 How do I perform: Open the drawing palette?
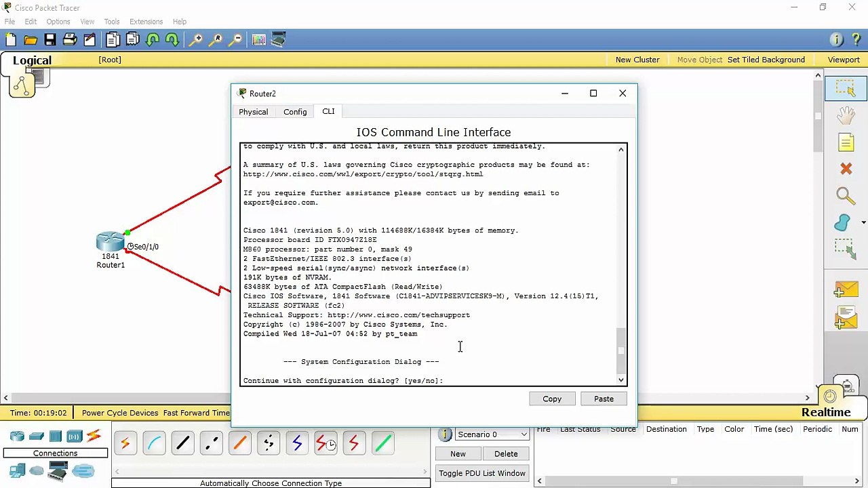[x=258, y=40]
